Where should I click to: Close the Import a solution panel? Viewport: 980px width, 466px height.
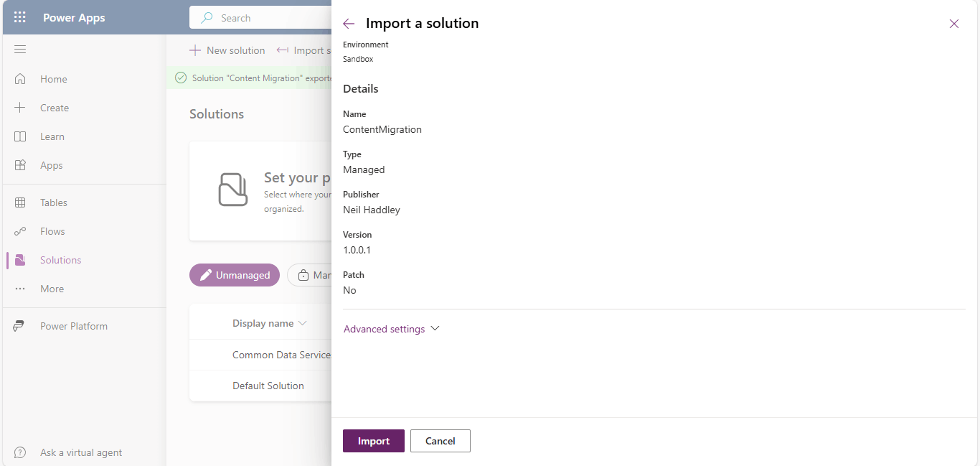pos(953,24)
